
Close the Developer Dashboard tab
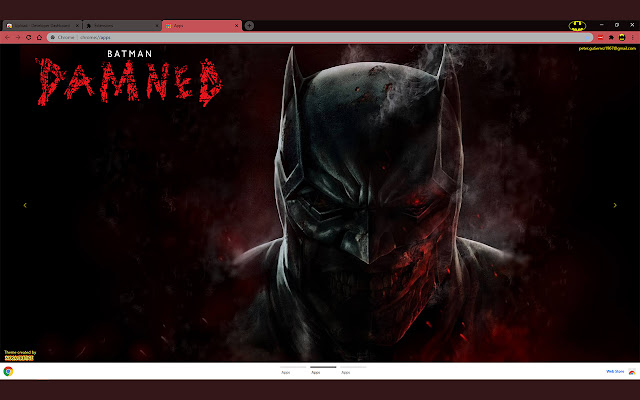pyautogui.click(x=77, y=25)
